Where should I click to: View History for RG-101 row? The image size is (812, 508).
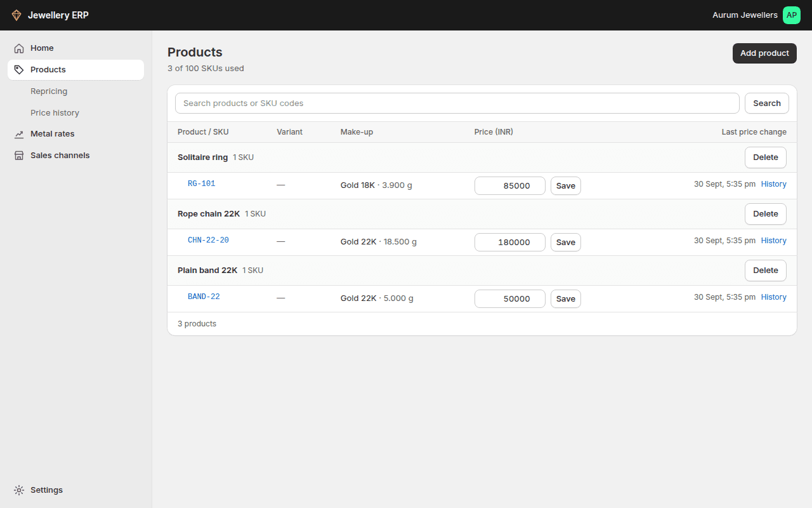click(773, 184)
